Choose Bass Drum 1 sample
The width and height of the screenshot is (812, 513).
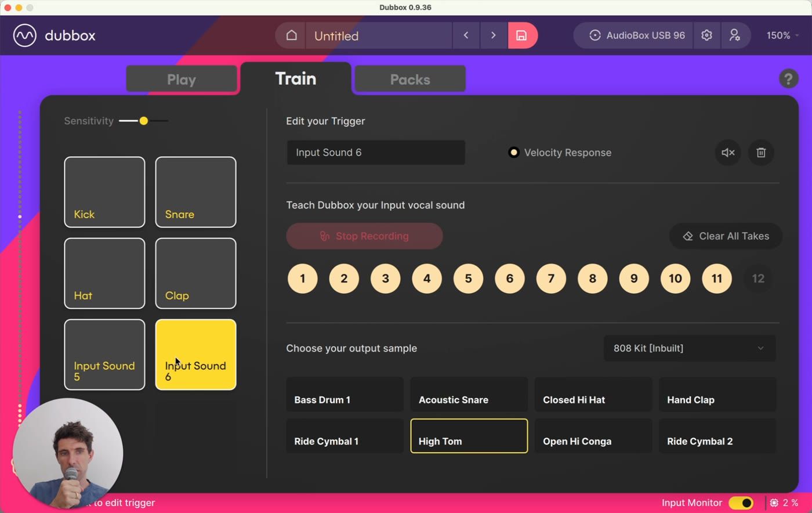tap(345, 395)
